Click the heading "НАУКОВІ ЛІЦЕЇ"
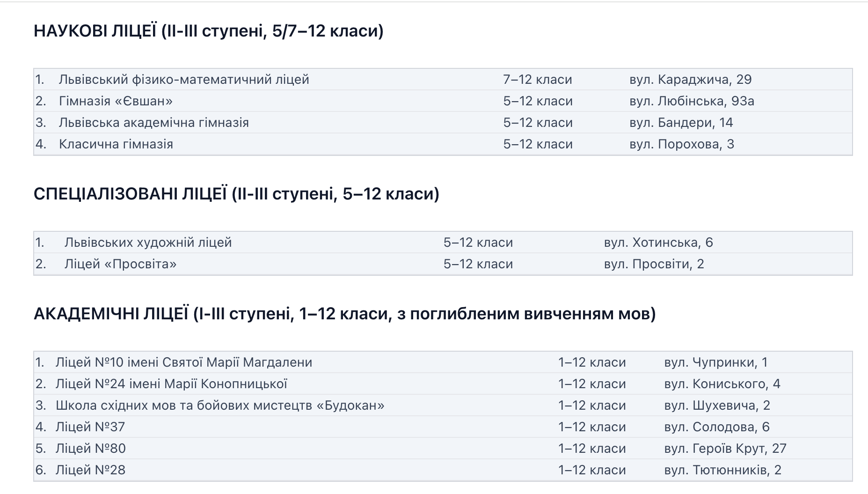The height and width of the screenshot is (494, 868). [208, 31]
